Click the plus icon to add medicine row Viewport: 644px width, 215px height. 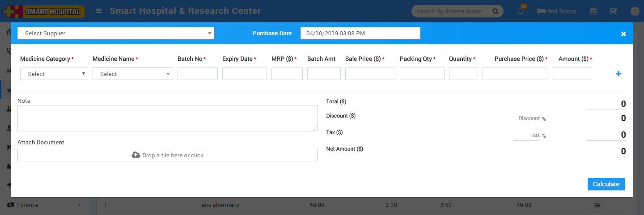[619, 74]
